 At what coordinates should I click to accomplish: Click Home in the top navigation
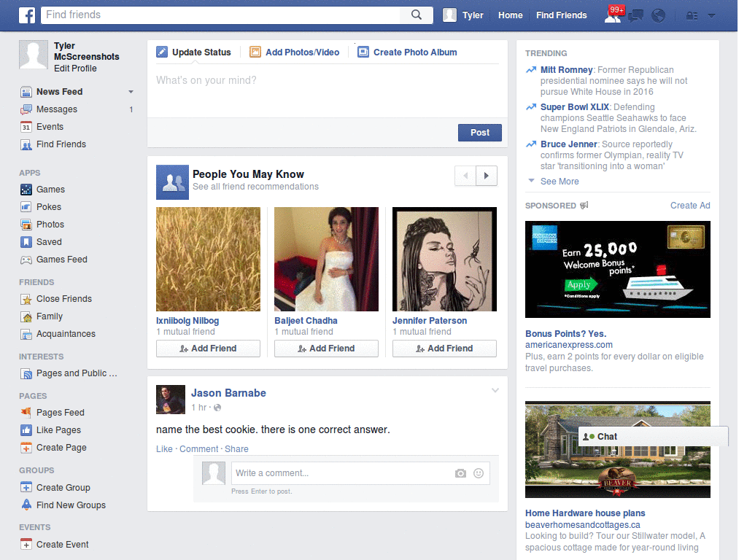click(x=510, y=15)
